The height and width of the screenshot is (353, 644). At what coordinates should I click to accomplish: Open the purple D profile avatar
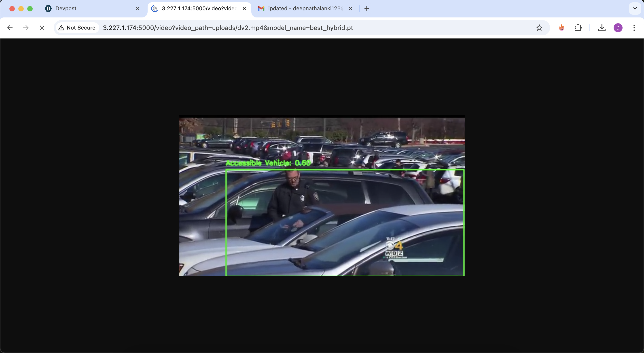pyautogui.click(x=618, y=28)
